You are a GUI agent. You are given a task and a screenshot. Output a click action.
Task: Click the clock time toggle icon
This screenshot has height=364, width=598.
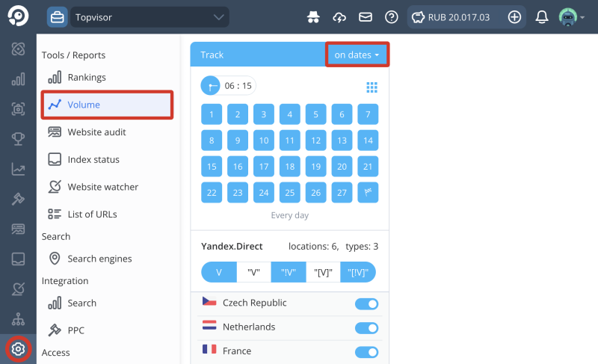[211, 86]
